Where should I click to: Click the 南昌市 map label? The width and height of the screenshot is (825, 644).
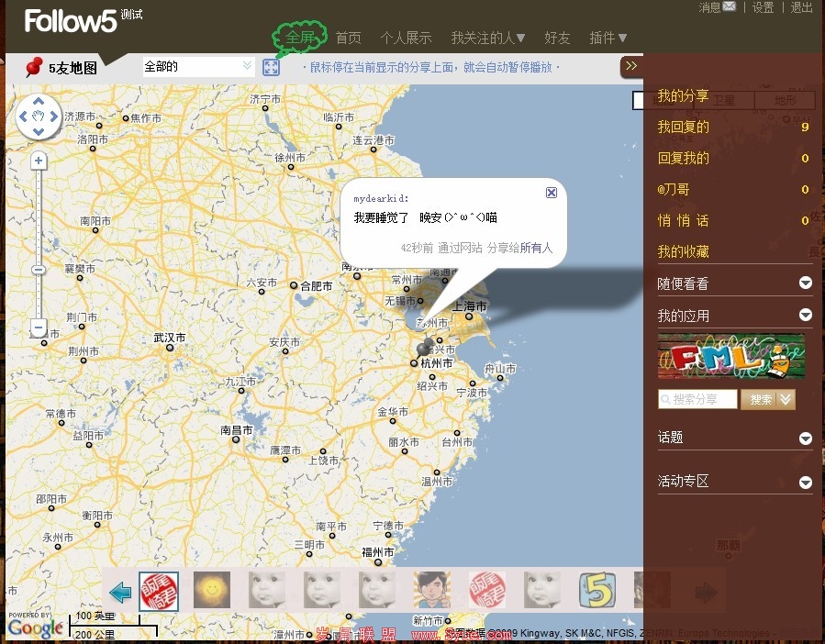coord(237,430)
